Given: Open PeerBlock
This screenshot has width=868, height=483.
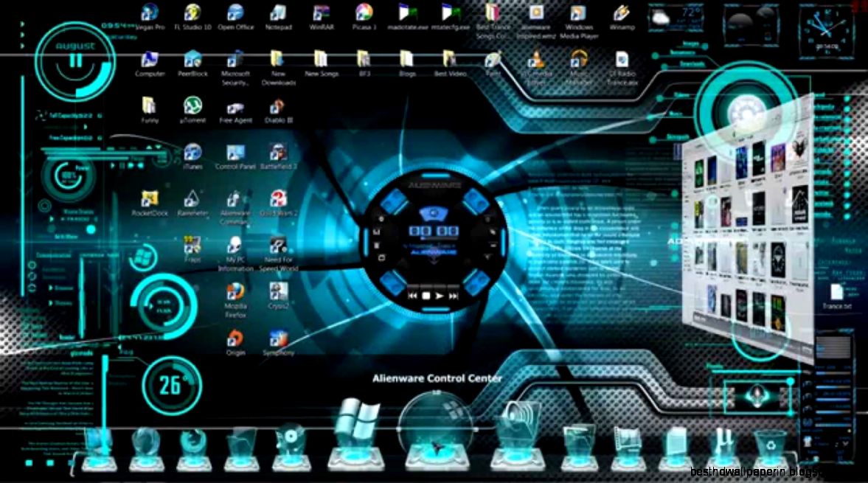Looking at the screenshot, I should [x=193, y=59].
